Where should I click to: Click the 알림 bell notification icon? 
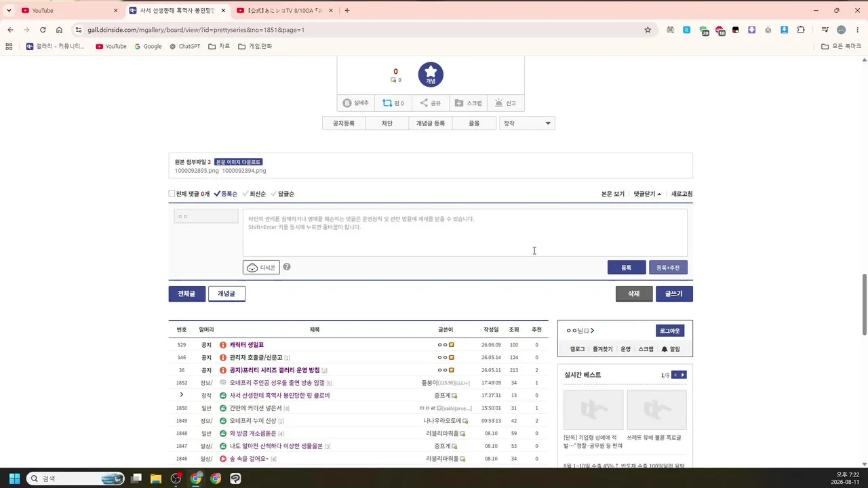(665, 349)
